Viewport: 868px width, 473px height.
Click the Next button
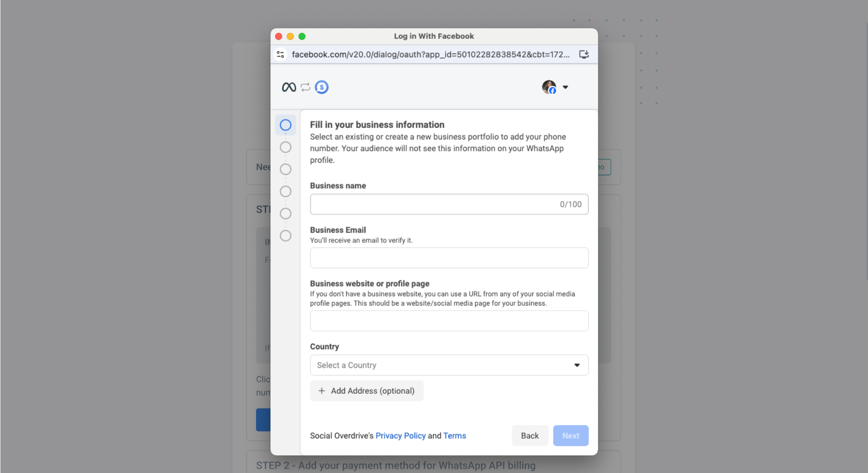(x=570, y=436)
